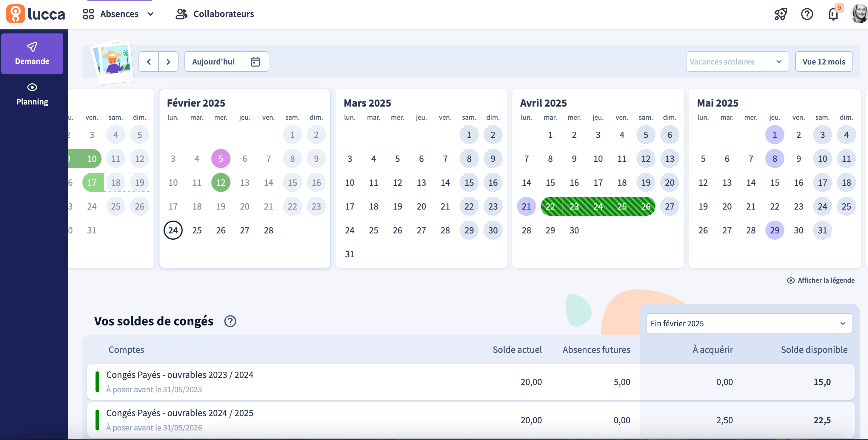Open Planning view in sidebar
868x440 pixels.
(32, 95)
